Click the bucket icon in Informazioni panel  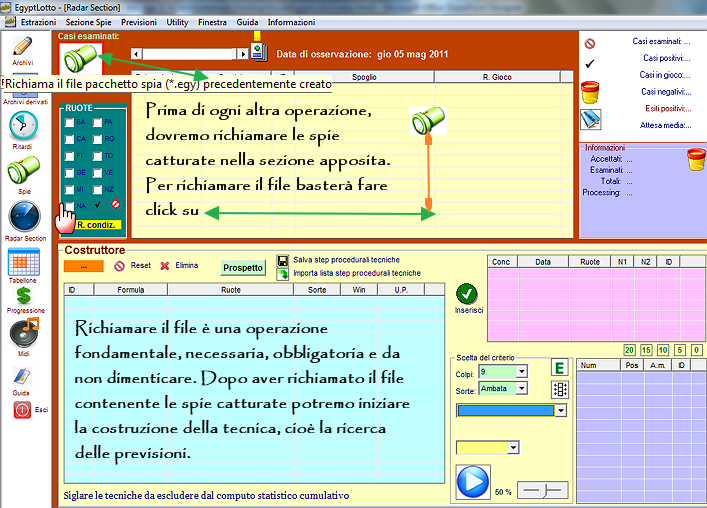point(696,159)
